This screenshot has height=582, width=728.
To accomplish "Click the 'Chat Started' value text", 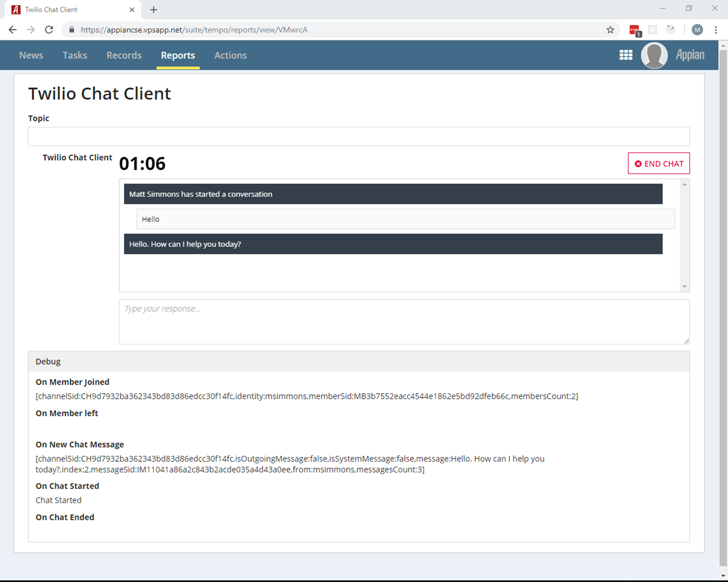I will [58, 500].
